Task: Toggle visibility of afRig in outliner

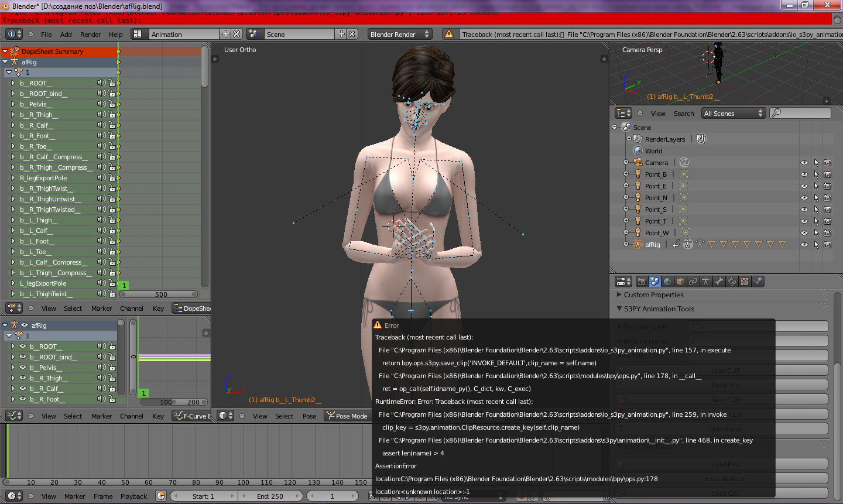Action: (804, 245)
